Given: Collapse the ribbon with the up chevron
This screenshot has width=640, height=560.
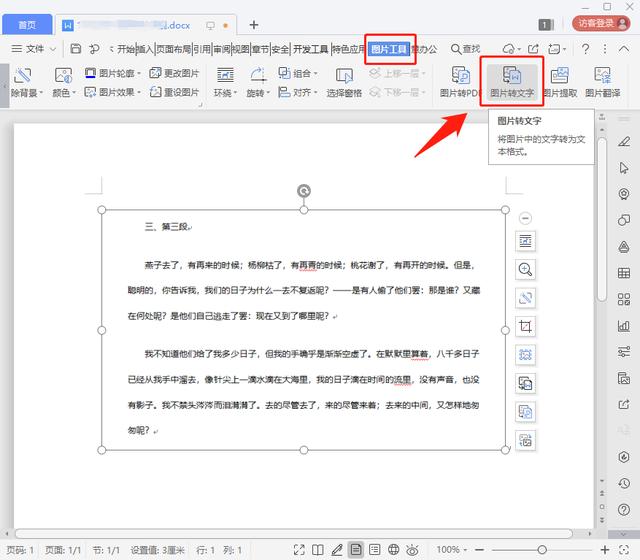Looking at the screenshot, I should [624, 49].
